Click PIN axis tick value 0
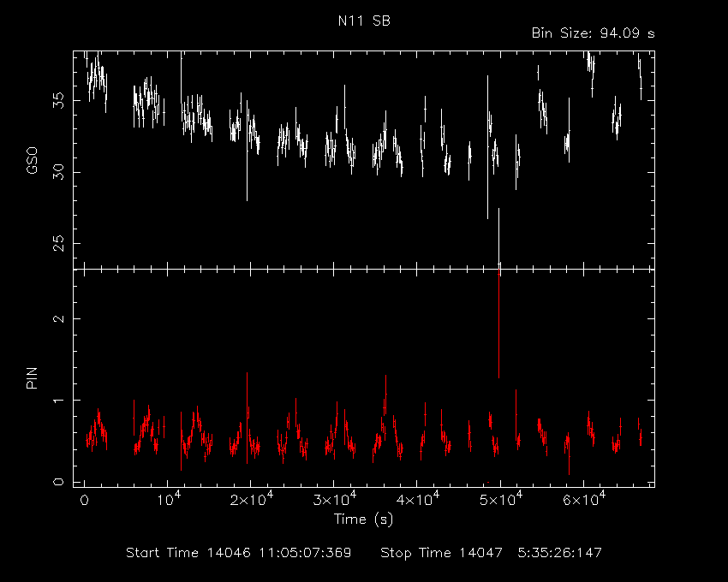The height and width of the screenshot is (582, 728). point(58,482)
